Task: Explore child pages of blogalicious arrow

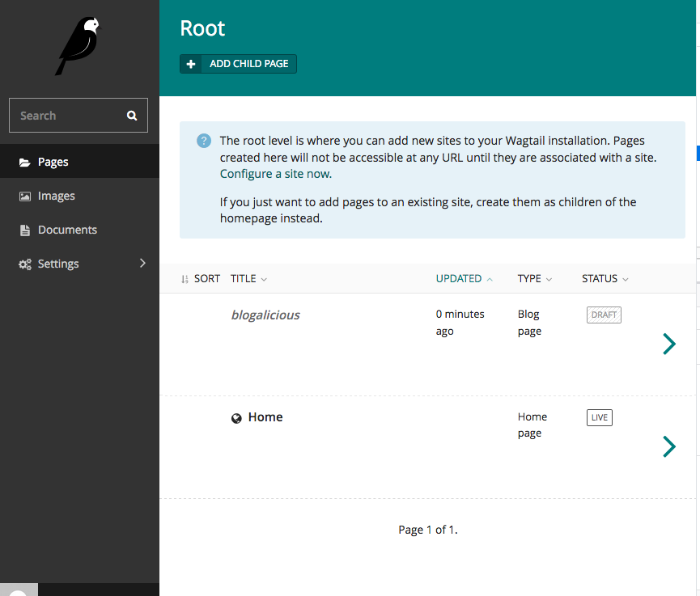Action: coord(669,344)
